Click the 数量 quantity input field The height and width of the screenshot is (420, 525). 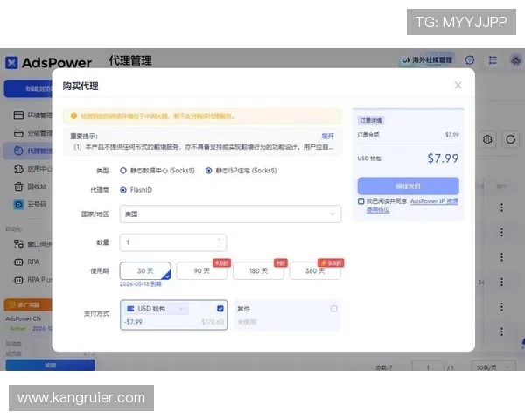(x=172, y=242)
